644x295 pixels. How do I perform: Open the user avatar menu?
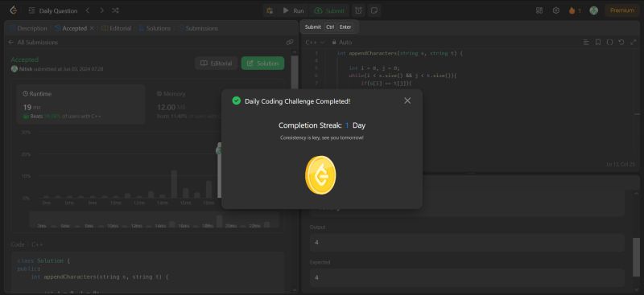point(593,10)
